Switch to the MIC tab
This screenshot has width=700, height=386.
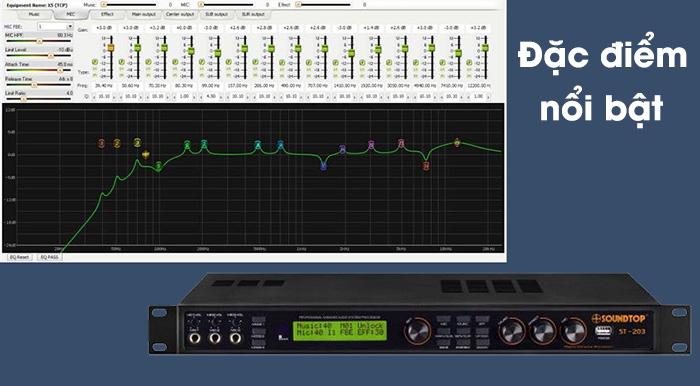coord(71,15)
